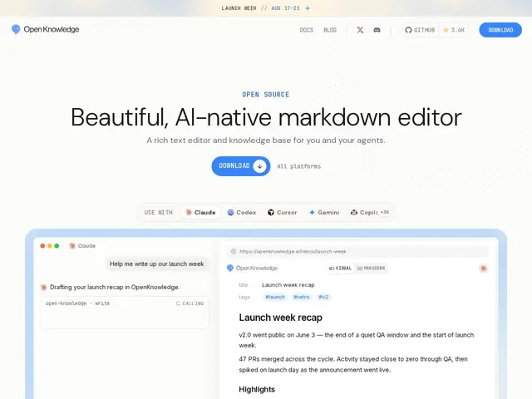Screen dimensions: 532x399
Task: Open DOCS in the navigation
Action: 307,30
